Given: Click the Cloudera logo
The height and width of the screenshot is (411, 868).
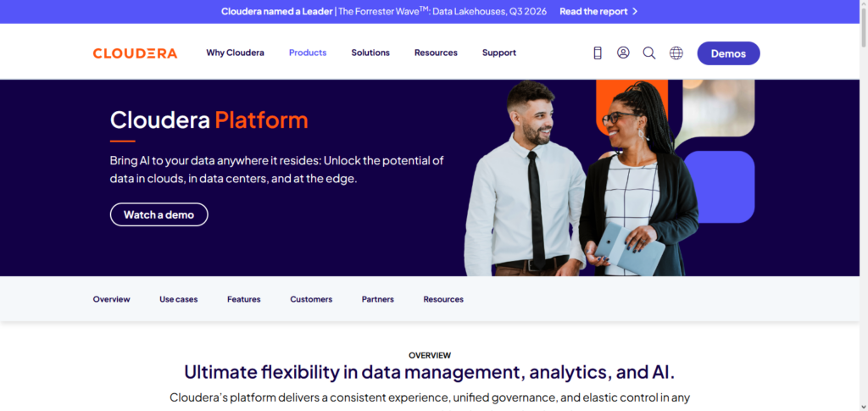Looking at the screenshot, I should (x=135, y=53).
